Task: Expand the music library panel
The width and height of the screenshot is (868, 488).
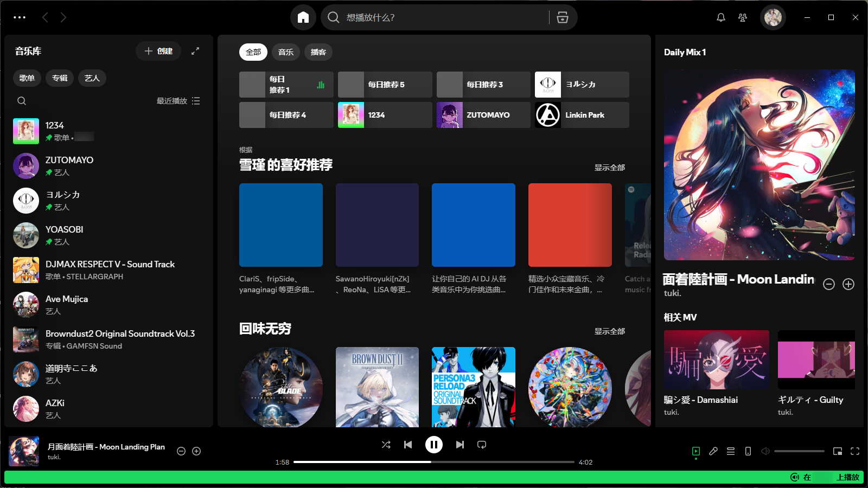Action: point(195,51)
